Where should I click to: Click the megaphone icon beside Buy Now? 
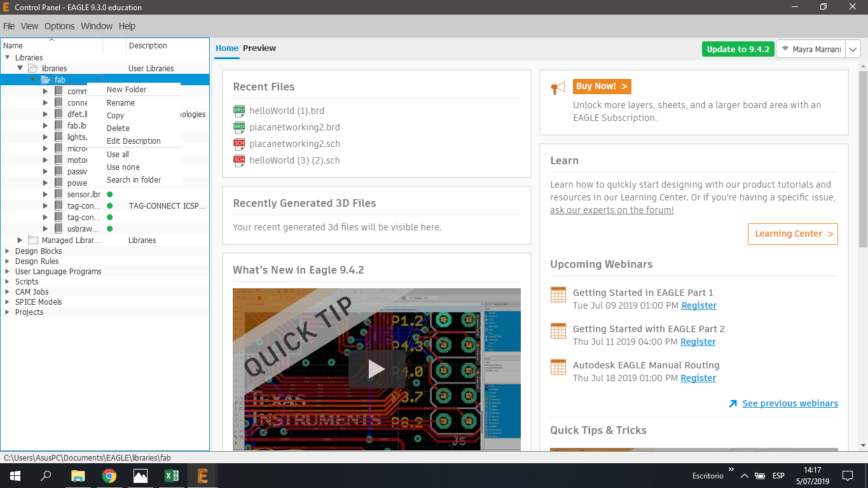[x=558, y=88]
